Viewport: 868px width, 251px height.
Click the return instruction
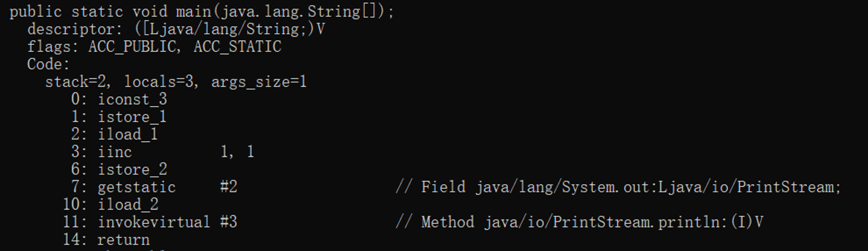pos(124,240)
